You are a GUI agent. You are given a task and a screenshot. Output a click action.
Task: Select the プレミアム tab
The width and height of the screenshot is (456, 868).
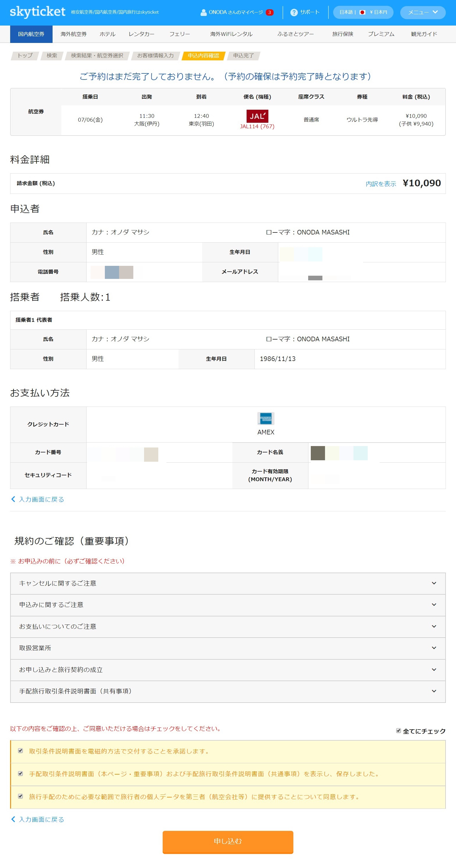click(381, 34)
